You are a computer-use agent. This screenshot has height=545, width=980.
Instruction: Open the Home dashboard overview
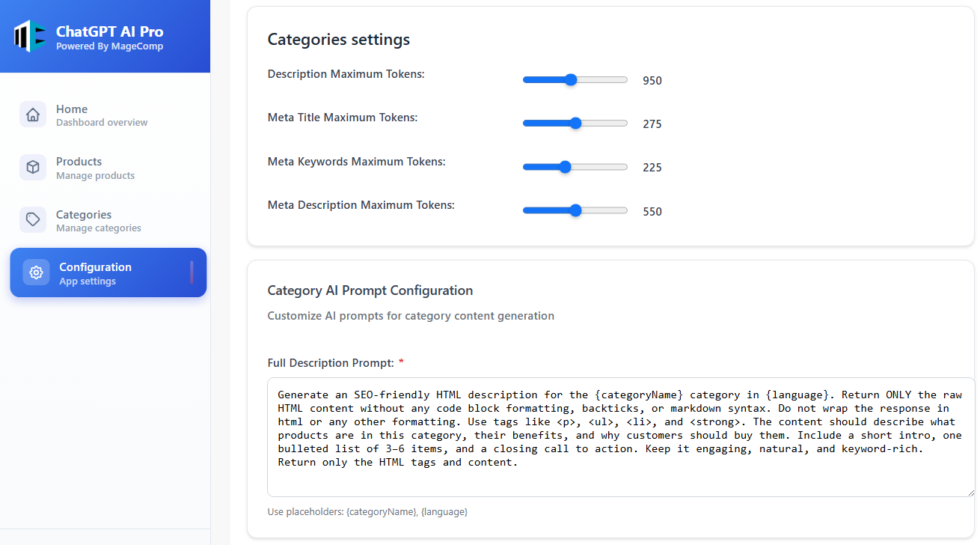click(101, 115)
